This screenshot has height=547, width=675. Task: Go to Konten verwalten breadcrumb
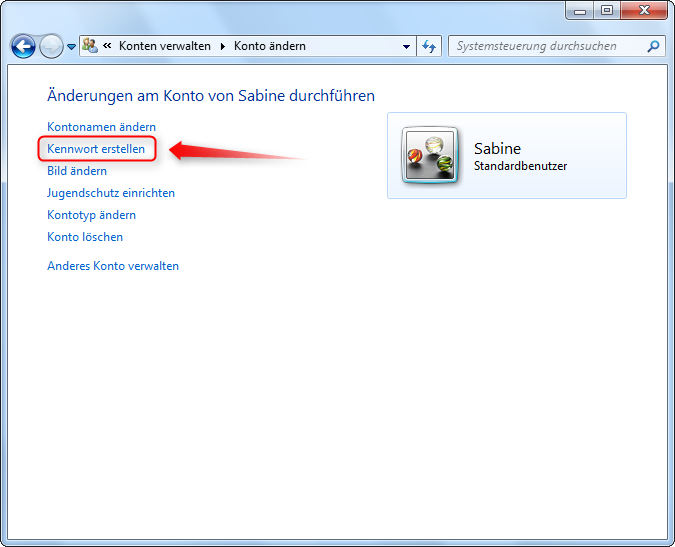coord(164,46)
